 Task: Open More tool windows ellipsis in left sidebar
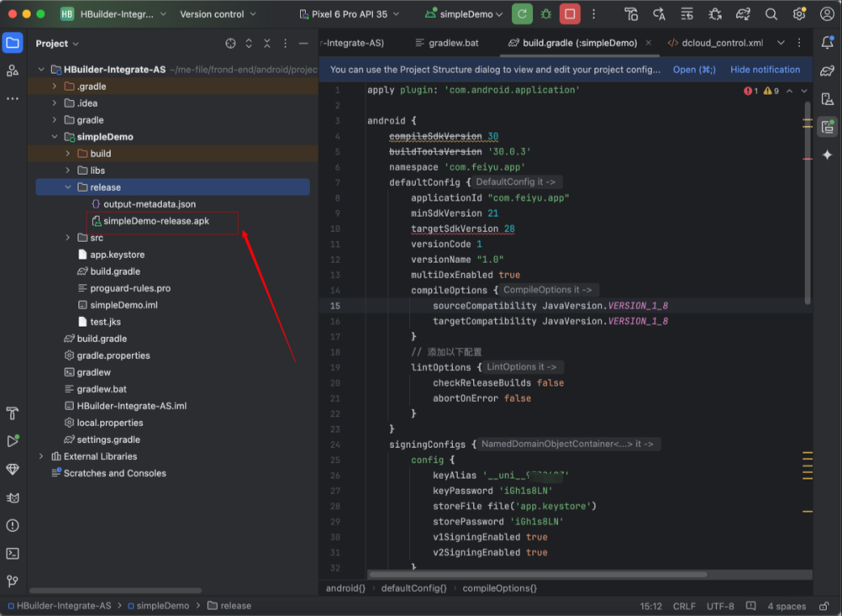(x=12, y=99)
